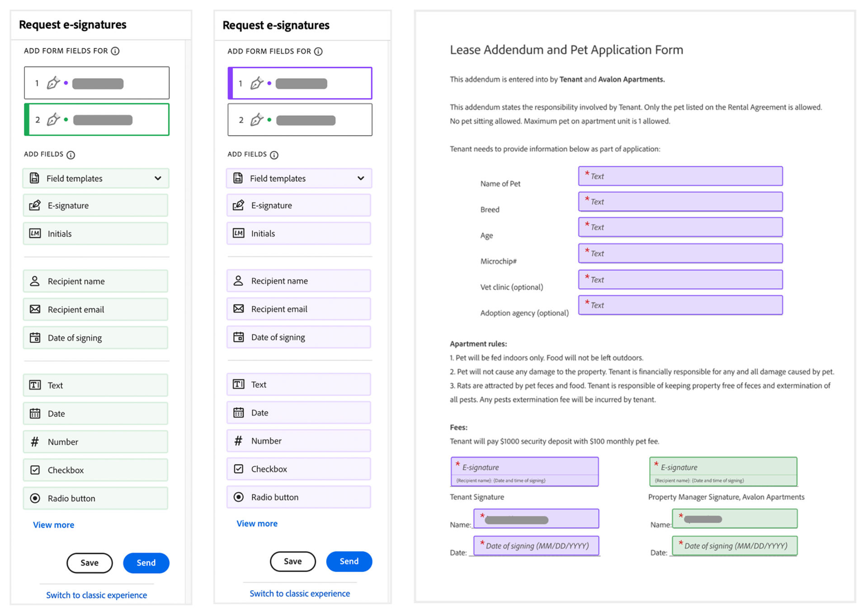Select the Number field tool
Screen dimensions: 868x614
click(x=95, y=441)
